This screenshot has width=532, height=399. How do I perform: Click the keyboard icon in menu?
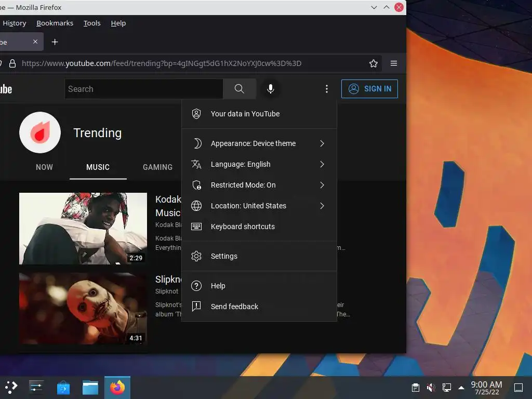coord(196,227)
